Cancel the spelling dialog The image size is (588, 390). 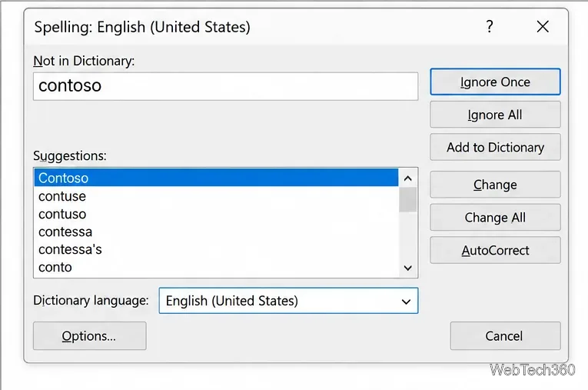pyautogui.click(x=505, y=336)
